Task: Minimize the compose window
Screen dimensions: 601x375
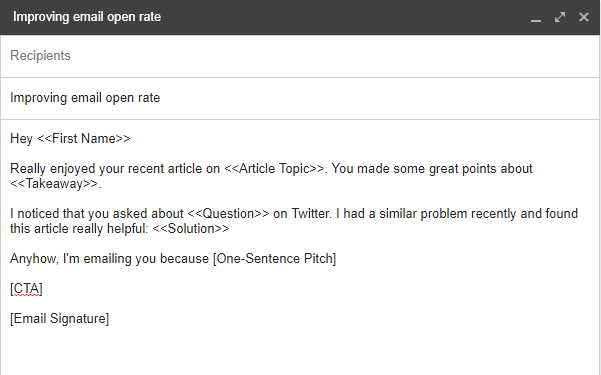Action: (536, 17)
